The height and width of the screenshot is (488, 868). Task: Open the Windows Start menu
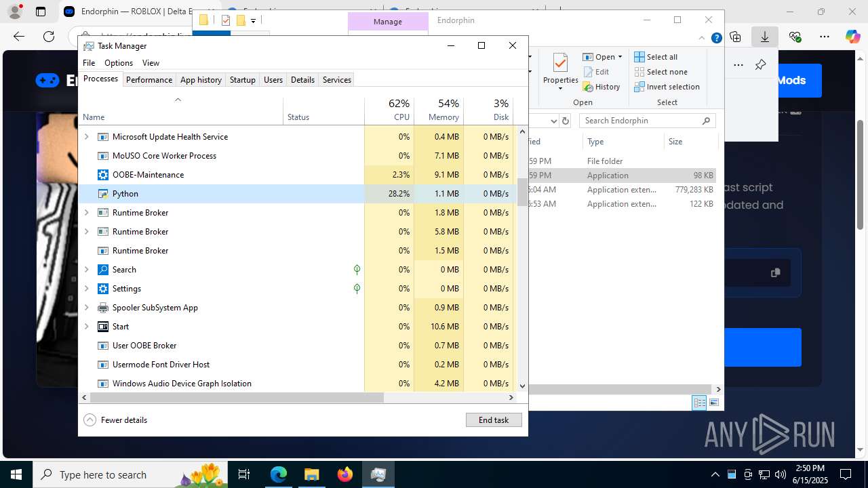pos(16,474)
